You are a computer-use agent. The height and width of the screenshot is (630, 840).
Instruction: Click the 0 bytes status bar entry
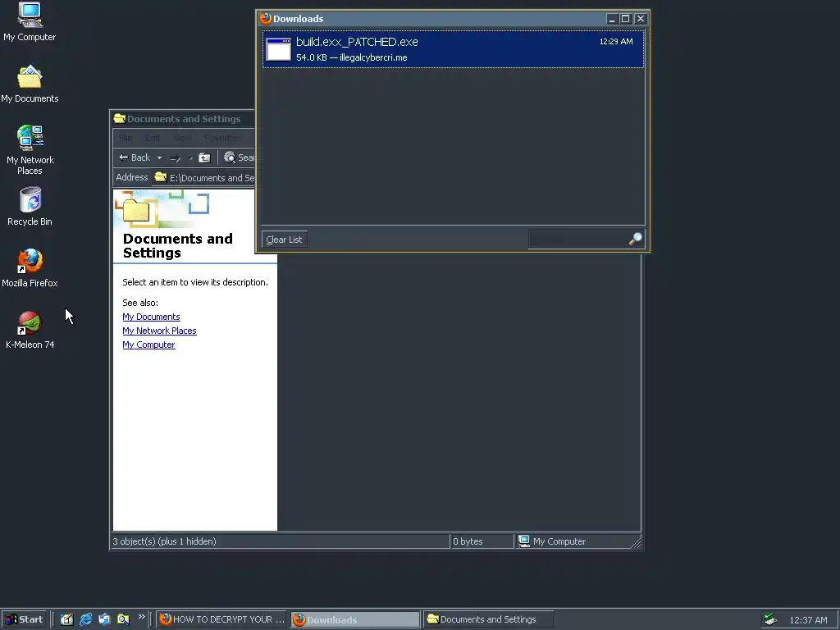point(482,541)
